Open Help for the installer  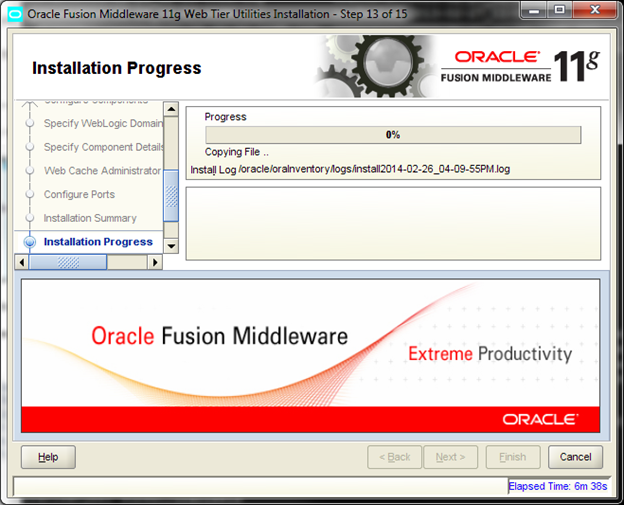(x=48, y=457)
